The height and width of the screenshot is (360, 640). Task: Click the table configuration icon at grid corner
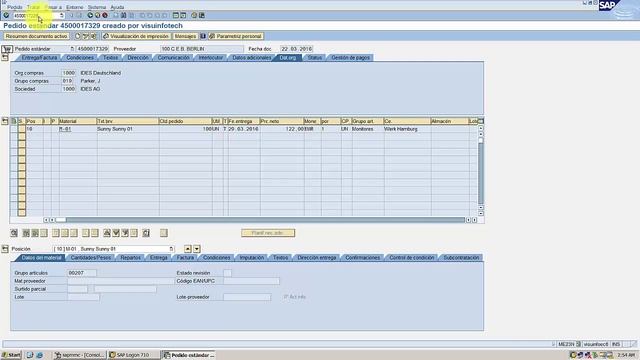coord(481,121)
